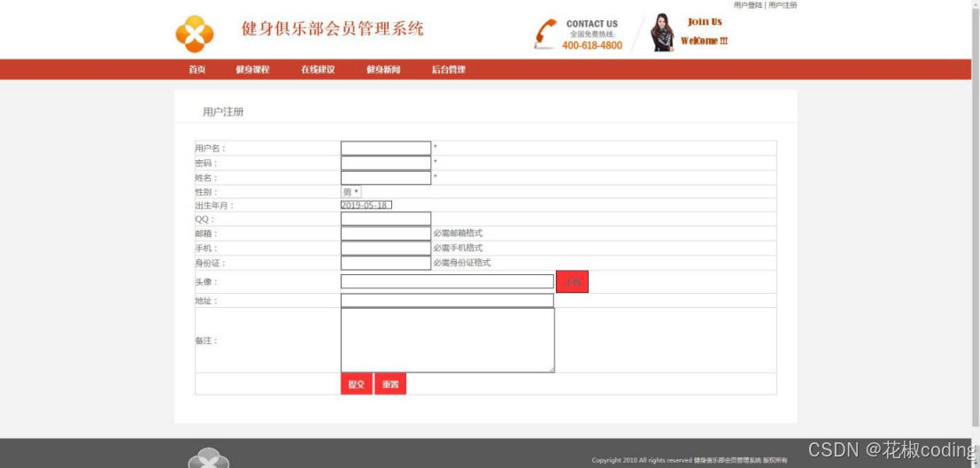The width and height of the screenshot is (980, 468).
Task: Click the Join Us woman photo
Action: point(662,33)
